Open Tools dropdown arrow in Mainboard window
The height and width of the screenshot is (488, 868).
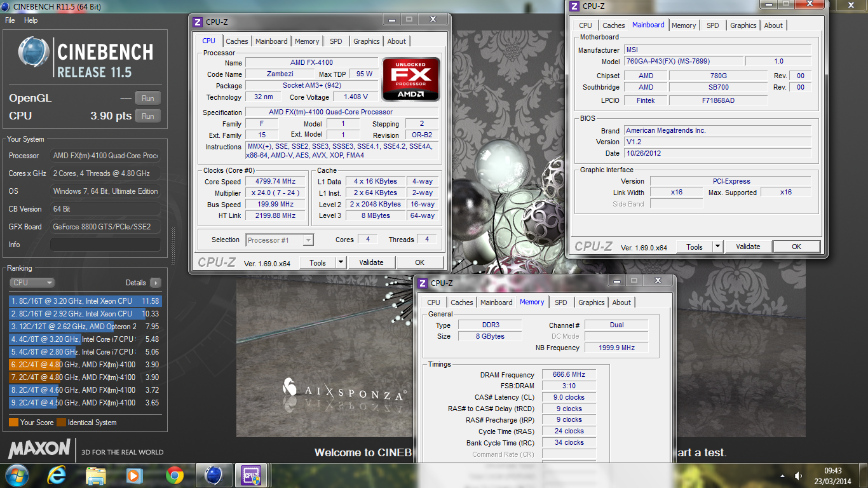coord(717,247)
